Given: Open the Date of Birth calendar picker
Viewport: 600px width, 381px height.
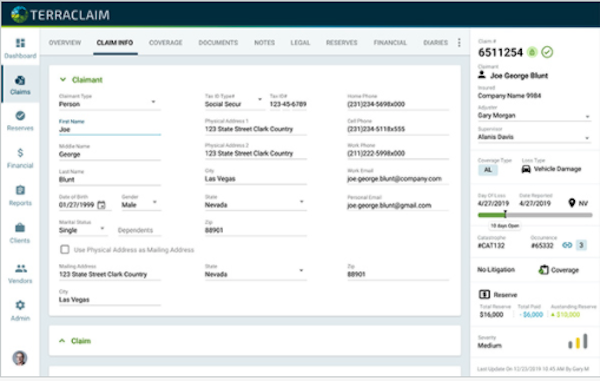Looking at the screenshot, I should point(101,205).
